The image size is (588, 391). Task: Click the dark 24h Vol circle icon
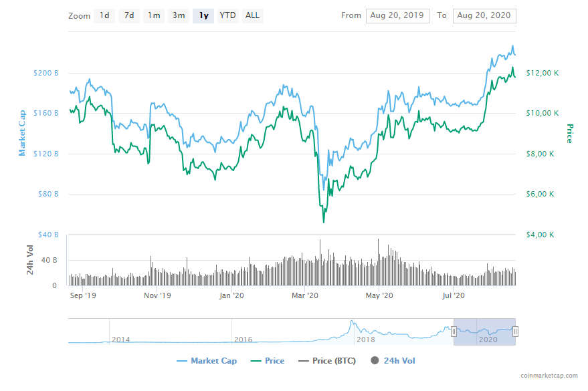[374, 360]
